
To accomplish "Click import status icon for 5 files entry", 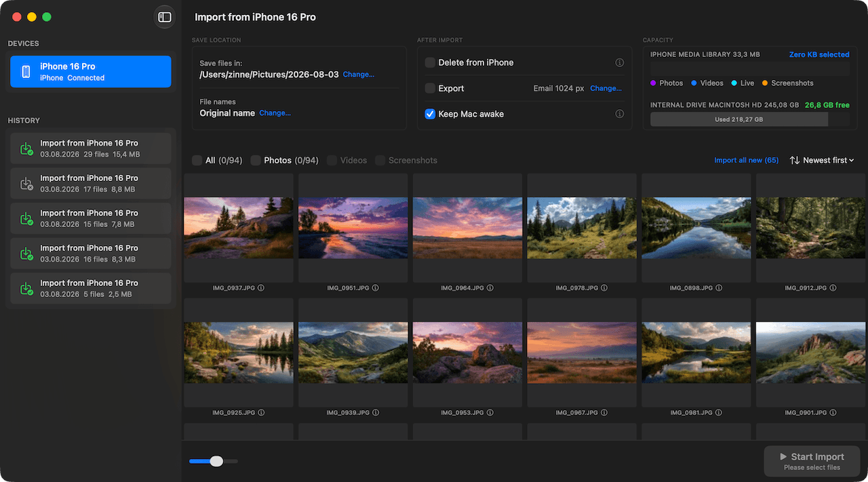I will click(26, 289).
